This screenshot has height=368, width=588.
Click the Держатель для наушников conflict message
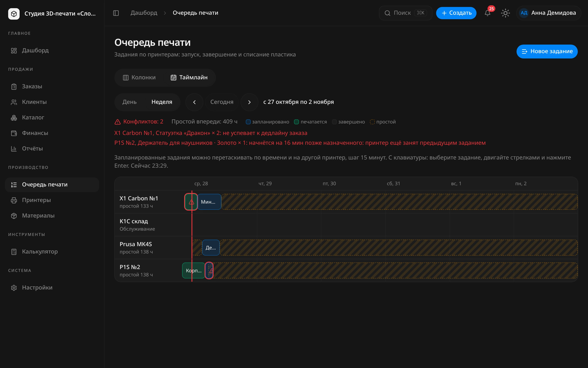300,143
